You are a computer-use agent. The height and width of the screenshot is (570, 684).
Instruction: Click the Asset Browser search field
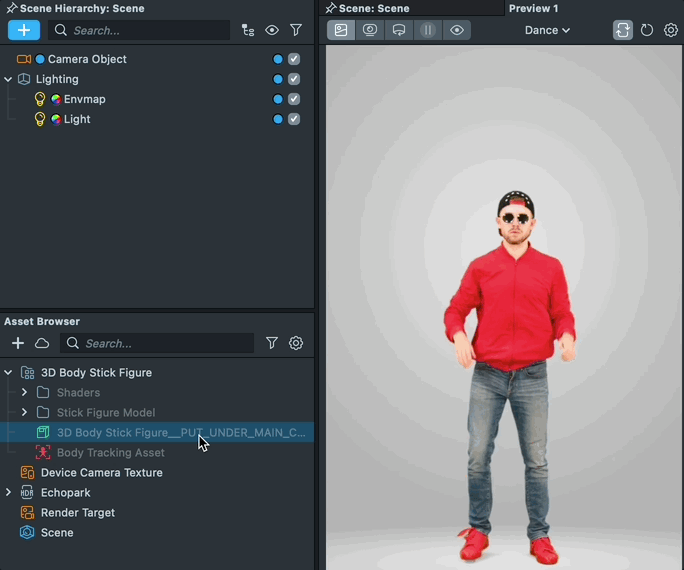pyautogui.click(x=165, y=343)
